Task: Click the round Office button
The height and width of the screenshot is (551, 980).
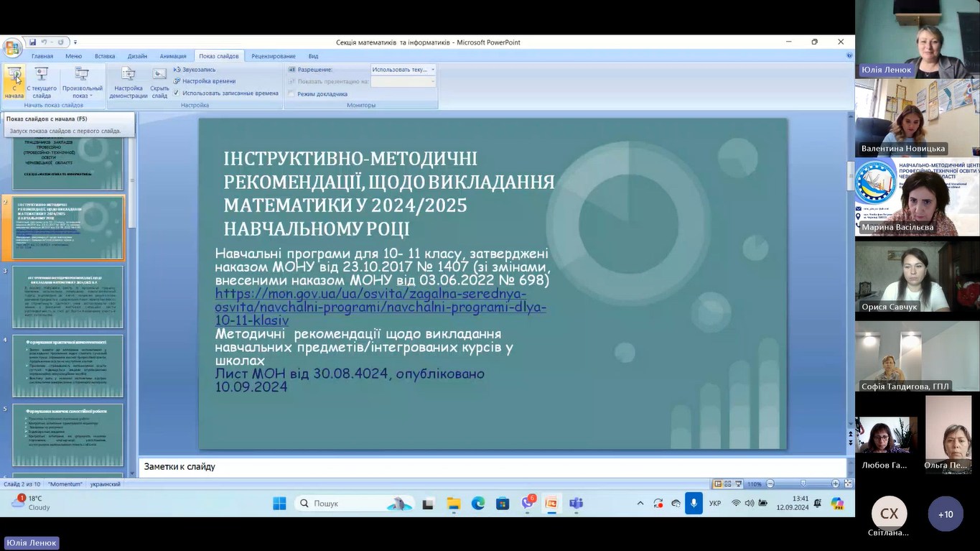Action: coord(11,48)
